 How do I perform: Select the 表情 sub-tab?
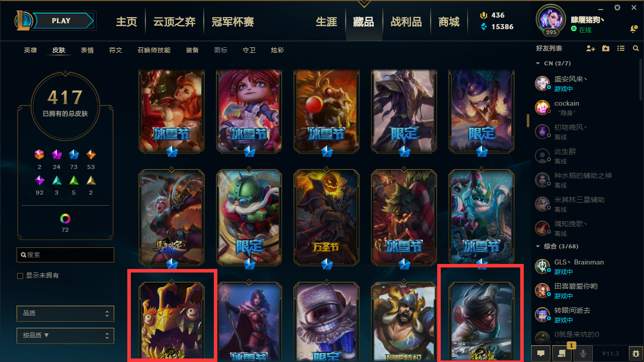(x=87, y=50)
